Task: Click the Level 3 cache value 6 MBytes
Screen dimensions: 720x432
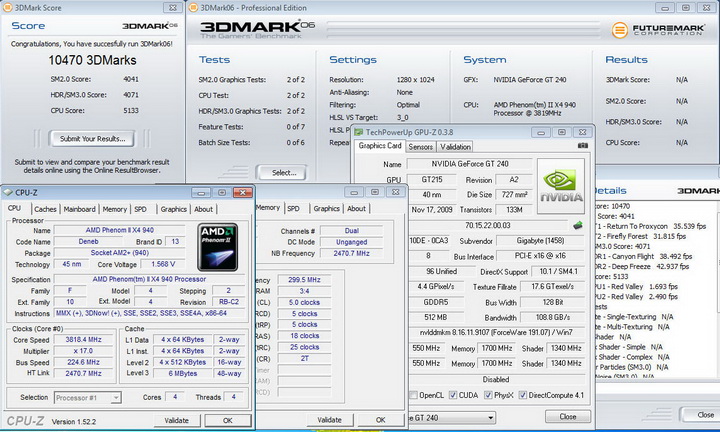Action: (x=182, y=373)
